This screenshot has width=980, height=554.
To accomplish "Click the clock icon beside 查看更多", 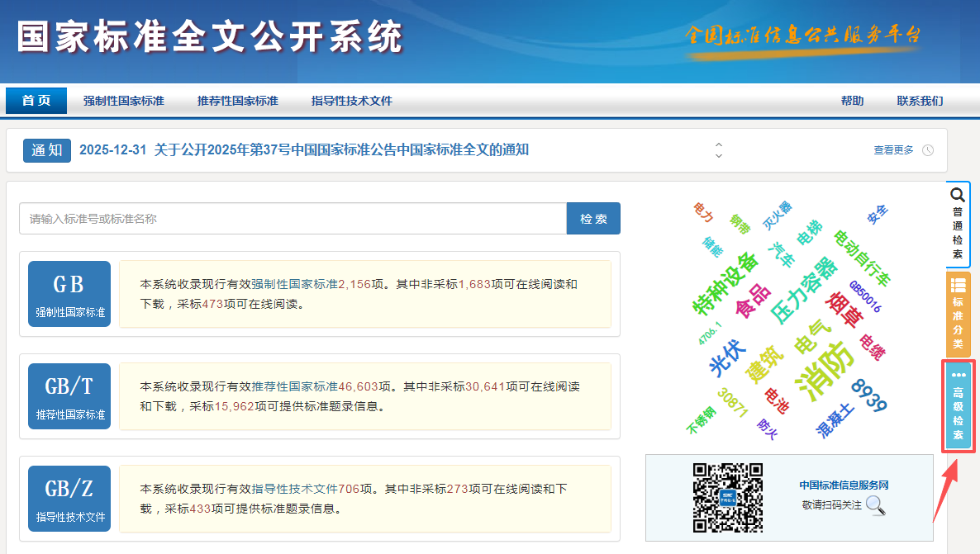I will [928, 150].
